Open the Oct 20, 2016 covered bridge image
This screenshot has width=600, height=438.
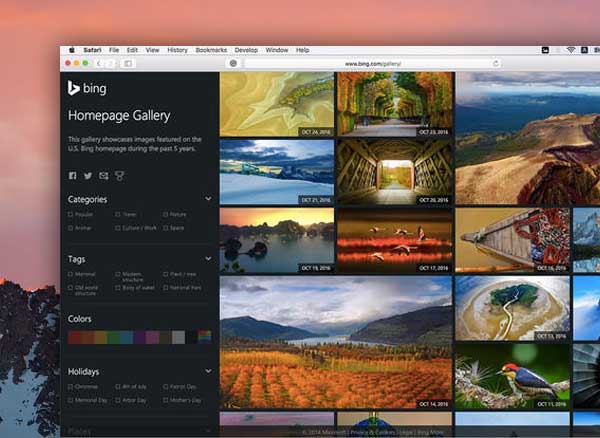click(395, 172)
